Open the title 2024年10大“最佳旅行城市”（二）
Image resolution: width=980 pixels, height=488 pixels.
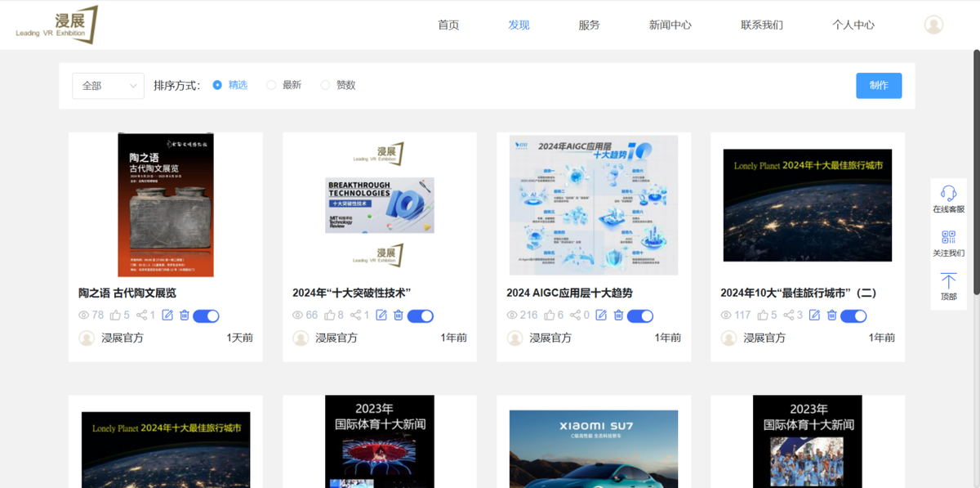pos(799,293)
